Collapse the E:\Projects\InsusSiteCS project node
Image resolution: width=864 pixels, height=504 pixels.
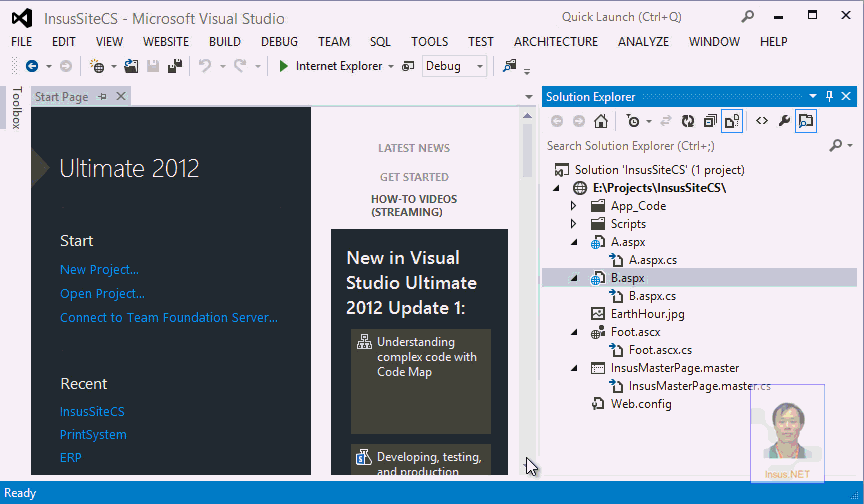click(557, 188)
